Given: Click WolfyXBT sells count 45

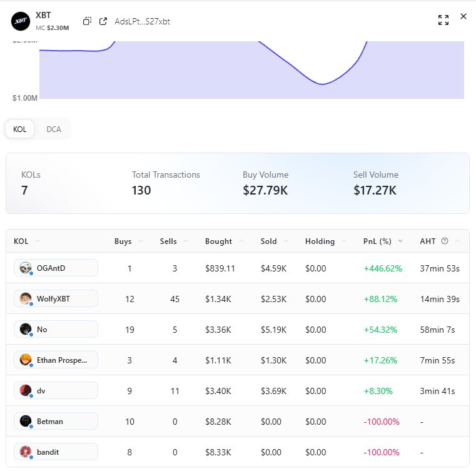Looking at the screenshot, I should (x=175, y=299).
